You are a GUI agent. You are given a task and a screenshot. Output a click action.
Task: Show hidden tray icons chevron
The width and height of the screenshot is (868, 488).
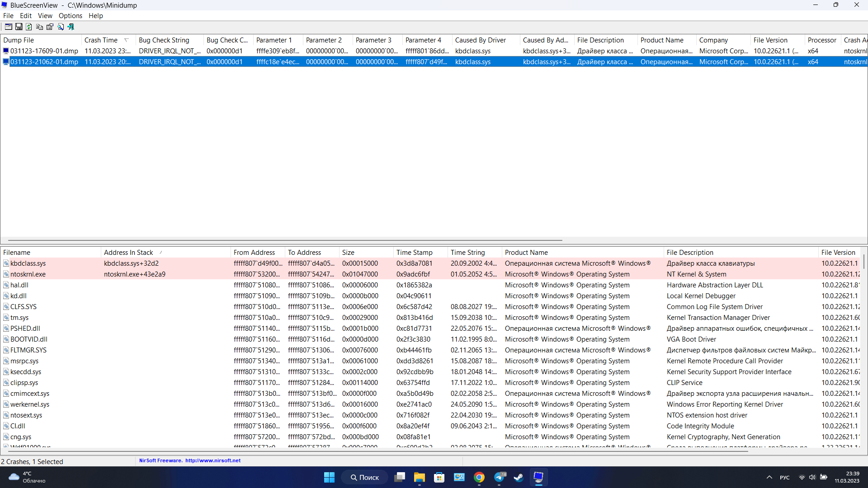pyautogui.click(x=769, y=477)
